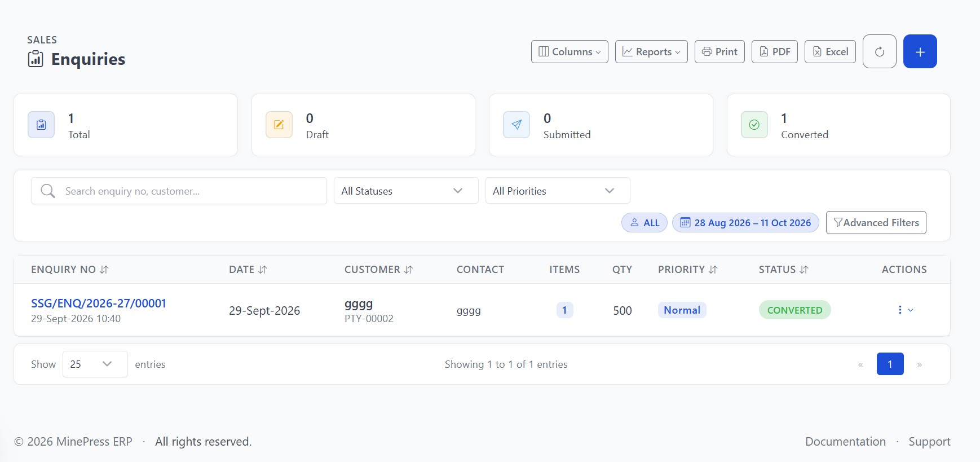Viewport: 980px width, 462px height.
Task: Sort by Date column
Action: tap(248, 270)
